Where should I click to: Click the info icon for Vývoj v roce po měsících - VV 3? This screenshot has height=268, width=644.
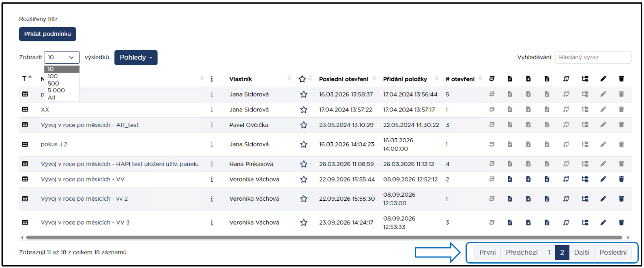(212, 223)
